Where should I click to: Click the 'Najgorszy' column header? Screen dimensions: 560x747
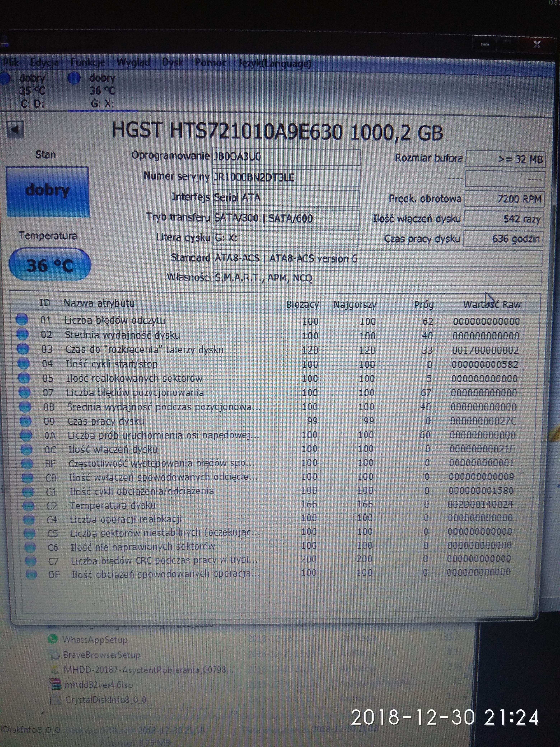(x=354, y=305)
